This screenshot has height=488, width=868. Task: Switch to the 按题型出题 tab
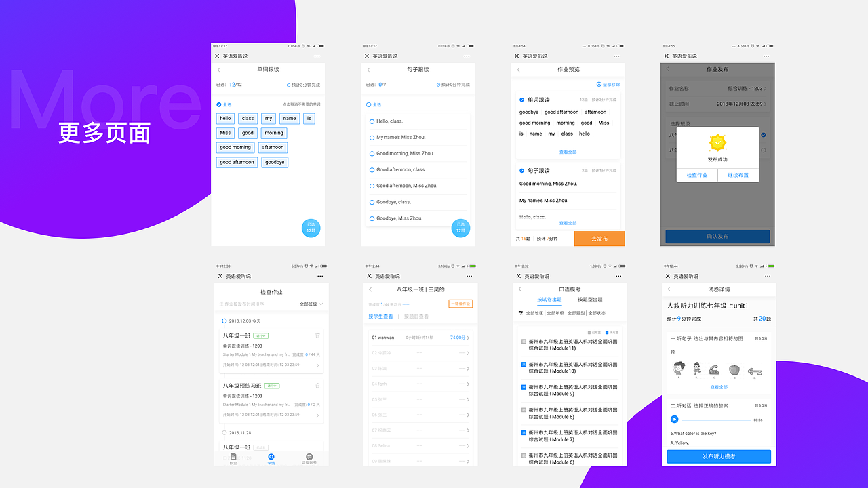point(591,299)
